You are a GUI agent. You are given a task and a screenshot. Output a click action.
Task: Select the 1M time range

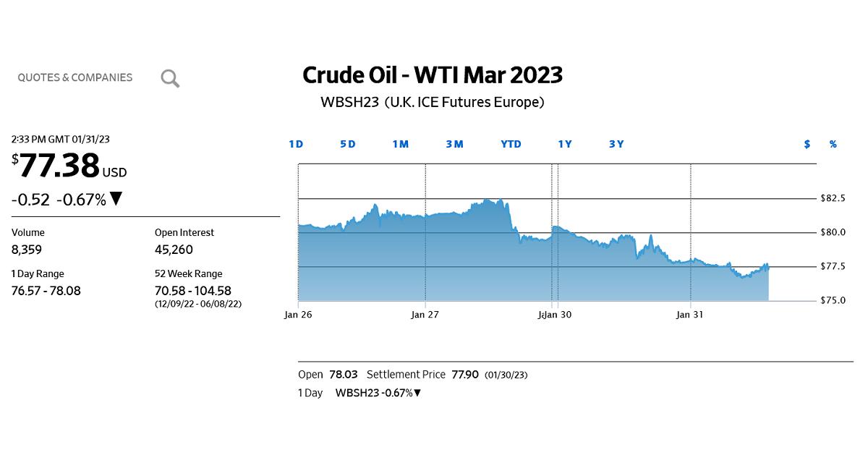[x=400, y=144]
